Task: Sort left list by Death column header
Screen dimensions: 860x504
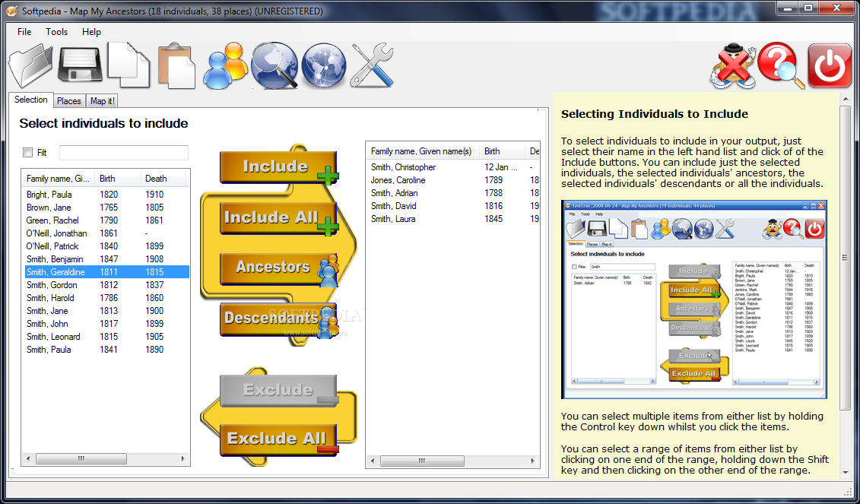Action: coord(163,178)
